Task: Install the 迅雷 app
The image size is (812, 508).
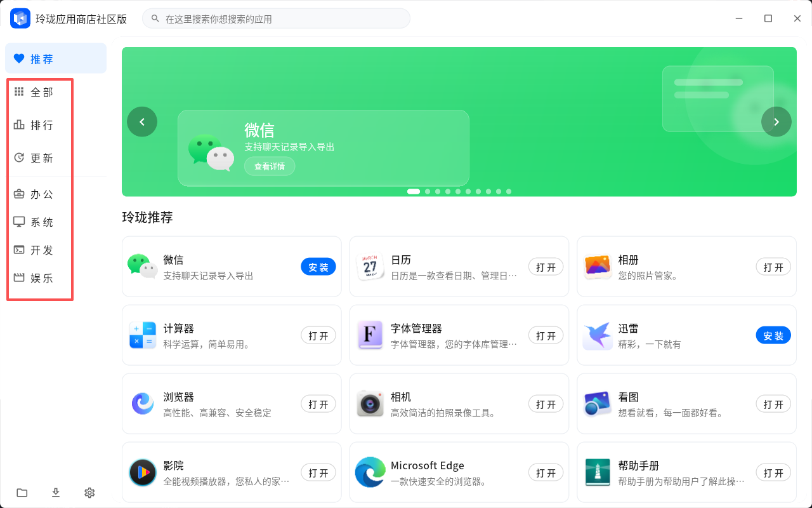Action: click(x=773, y=335)
